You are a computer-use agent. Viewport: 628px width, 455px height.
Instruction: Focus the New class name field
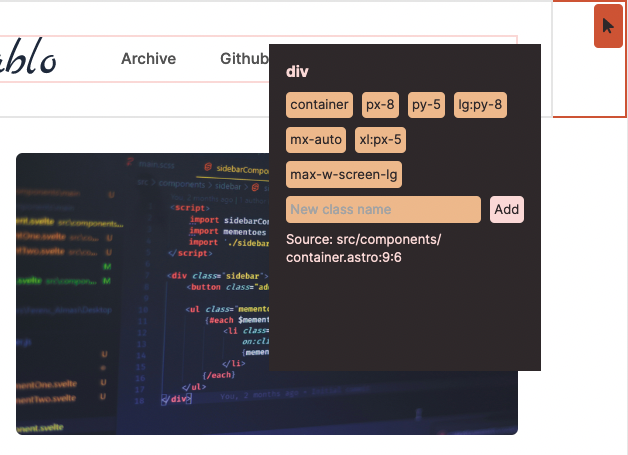384,210
